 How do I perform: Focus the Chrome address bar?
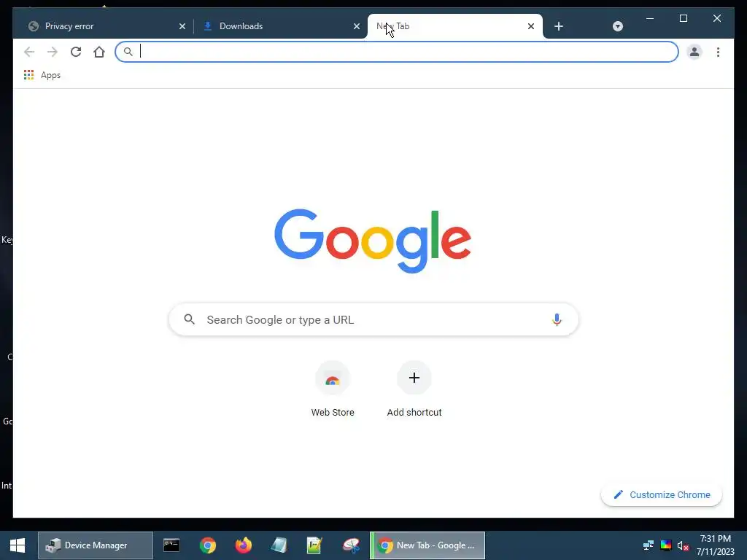396,52
